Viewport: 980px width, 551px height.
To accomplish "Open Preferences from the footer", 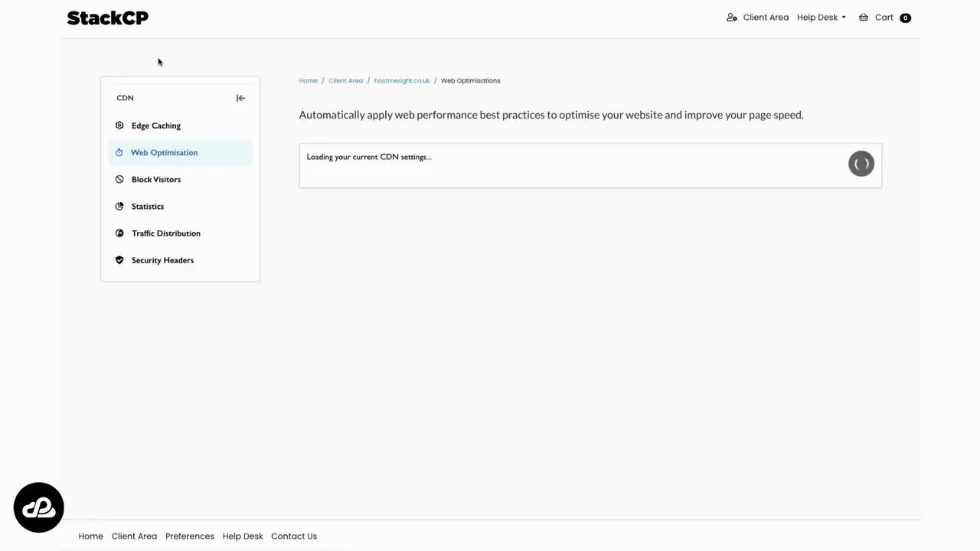I will click(189, 536).
